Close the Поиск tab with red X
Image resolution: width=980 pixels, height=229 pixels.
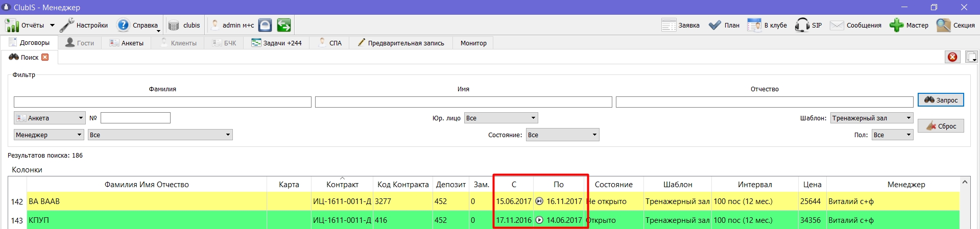coord(45,57)
